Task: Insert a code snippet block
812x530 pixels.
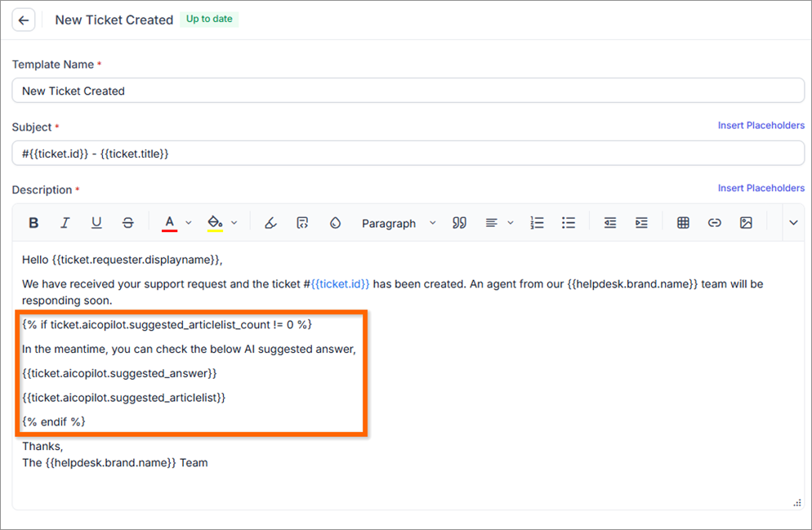Action: pyautogui.click(x=302, y=223)
